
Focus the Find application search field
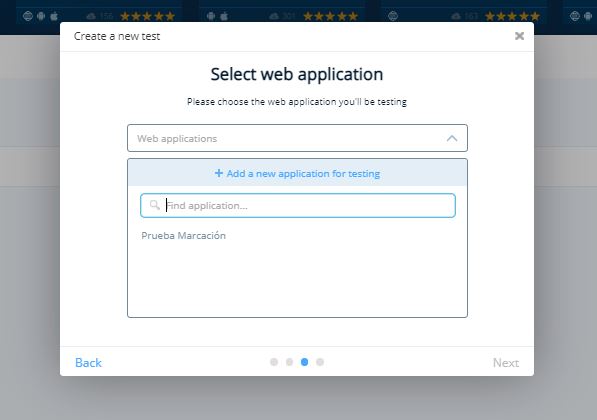298,206
